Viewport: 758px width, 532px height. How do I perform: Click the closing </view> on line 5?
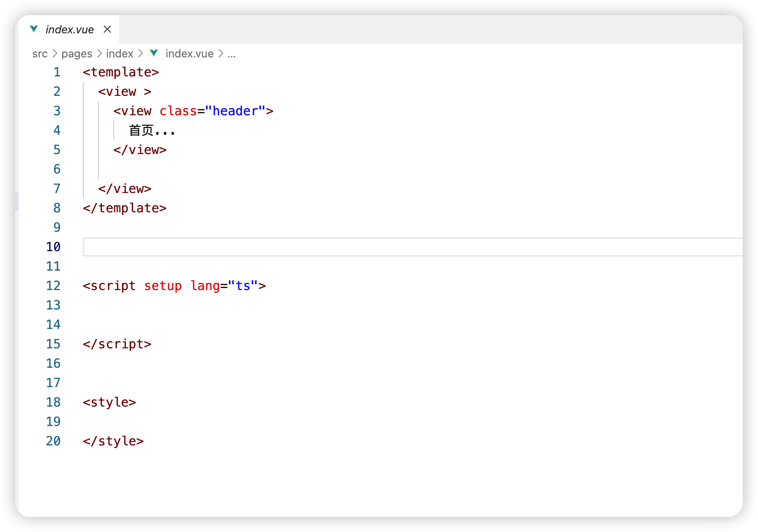pyautogui.click(x=140, y=150)
